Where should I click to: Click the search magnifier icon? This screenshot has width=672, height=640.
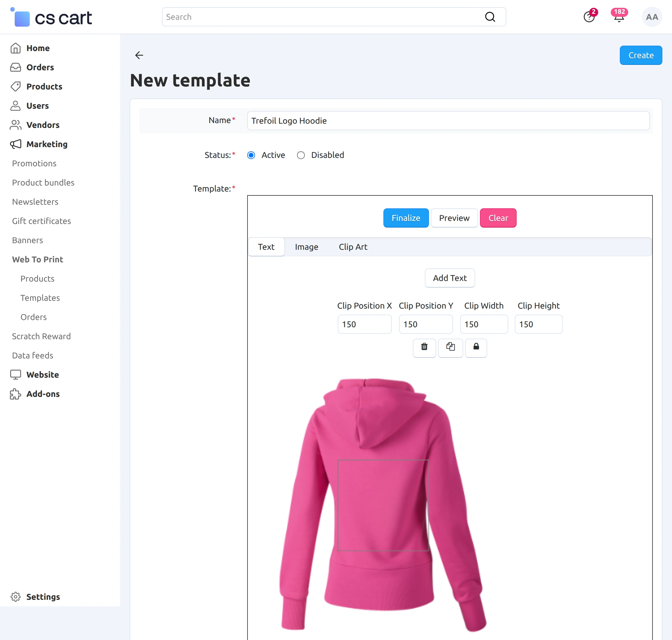click(490, 17)
